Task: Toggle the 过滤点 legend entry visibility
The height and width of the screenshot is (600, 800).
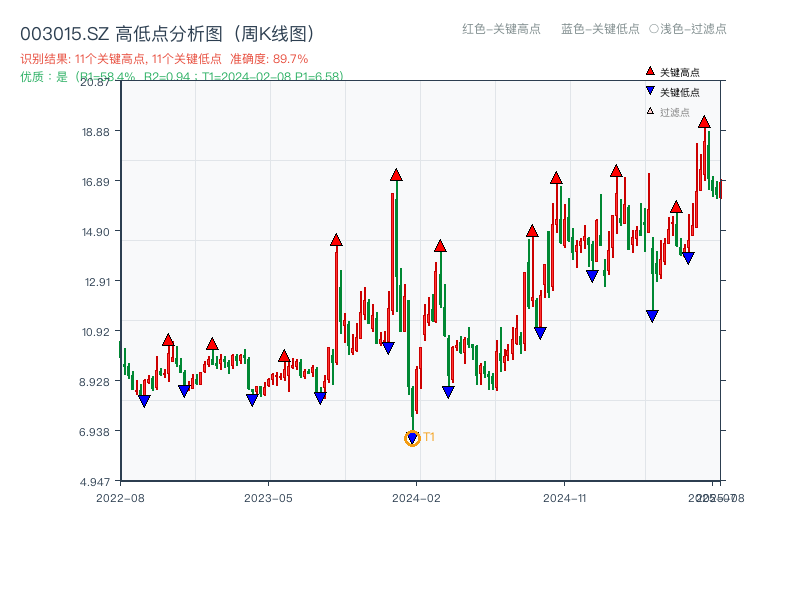Action: pos(667,110)
